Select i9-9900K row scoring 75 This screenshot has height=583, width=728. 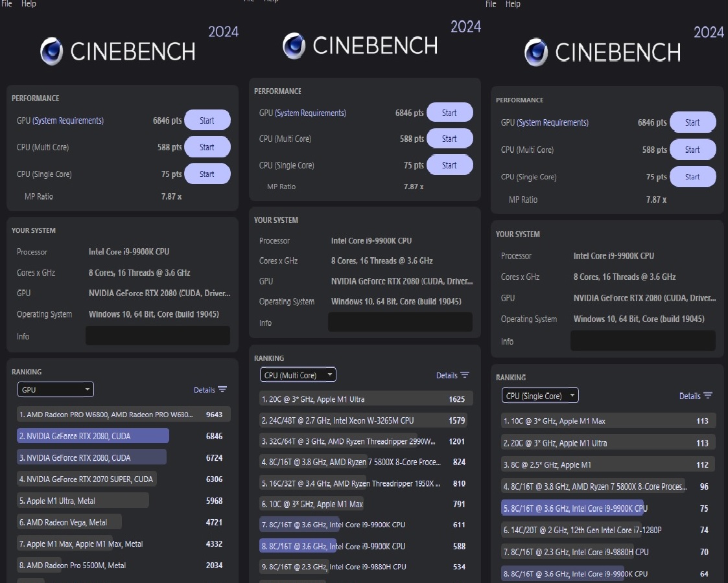tap(608, 509)
